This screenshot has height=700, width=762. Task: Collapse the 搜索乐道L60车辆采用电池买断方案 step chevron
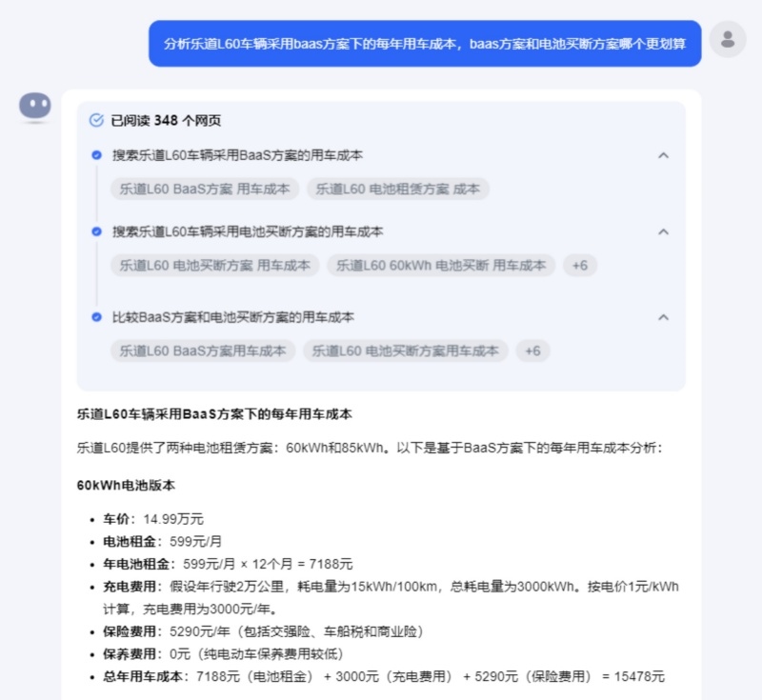[x=663, y=231]
